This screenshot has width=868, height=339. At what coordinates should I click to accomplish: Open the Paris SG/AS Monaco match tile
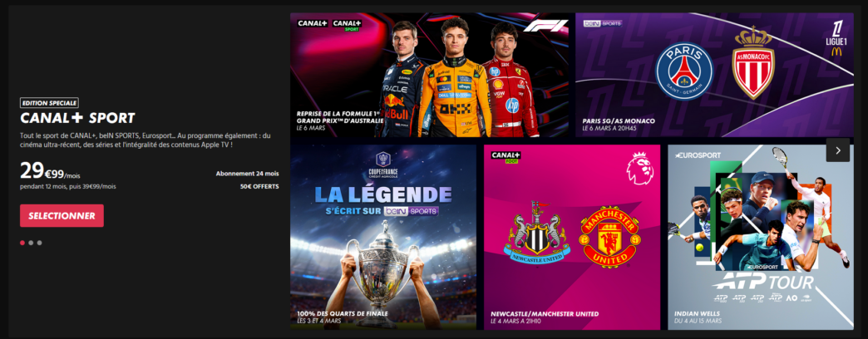click(714, 76)
